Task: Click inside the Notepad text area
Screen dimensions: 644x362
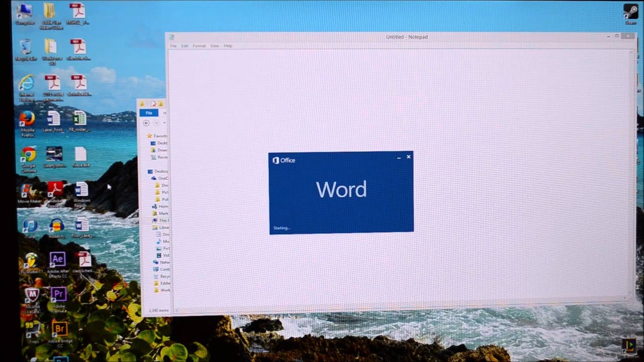Action: pos(401,176)
